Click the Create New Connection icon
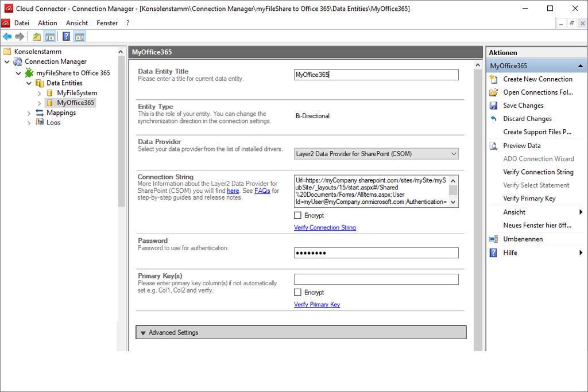The image size is (588, 392). point(493,79)
